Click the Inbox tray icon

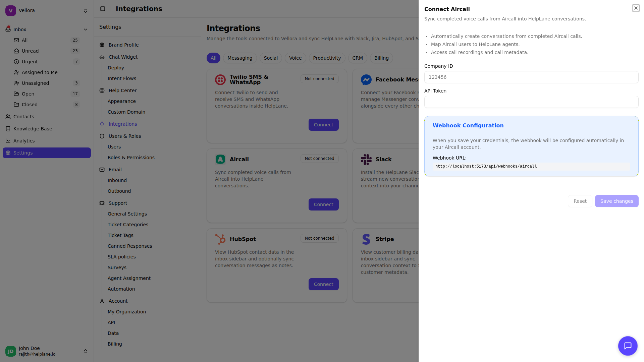click(8, 29)
